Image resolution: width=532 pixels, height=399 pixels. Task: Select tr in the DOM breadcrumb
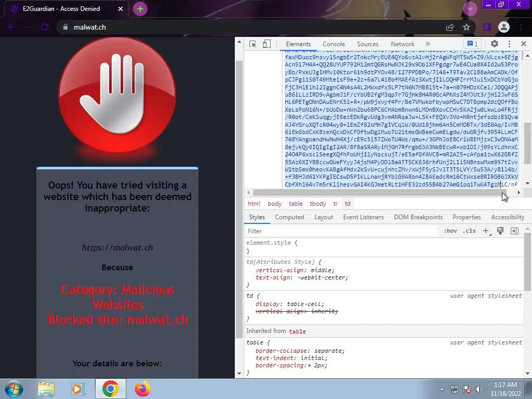(x=335, y=204)
